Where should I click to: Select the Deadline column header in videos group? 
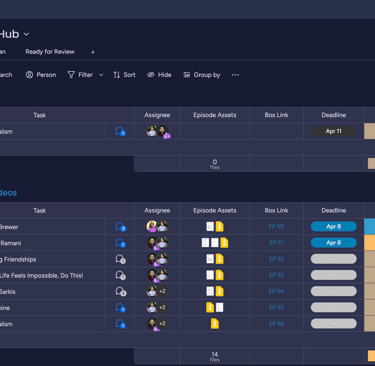(x=334, y=210)
